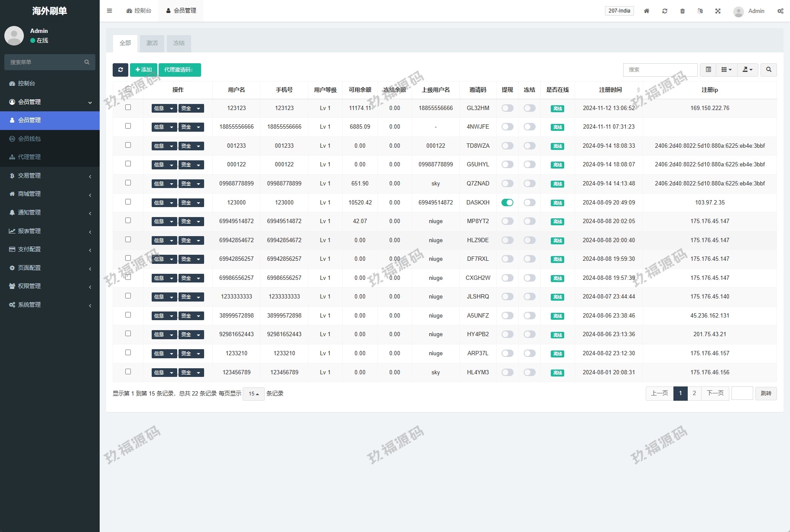The height and width of the screenshot is (532, 790).
Task: Click the export data icon
Action: click(x=747, y=70)
